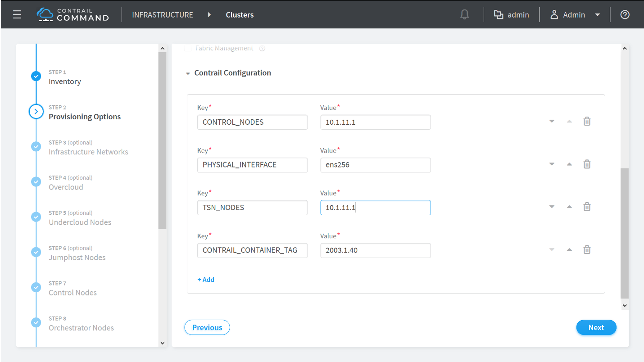Collapse the Contrail Configuration section

tap(188, 73)
